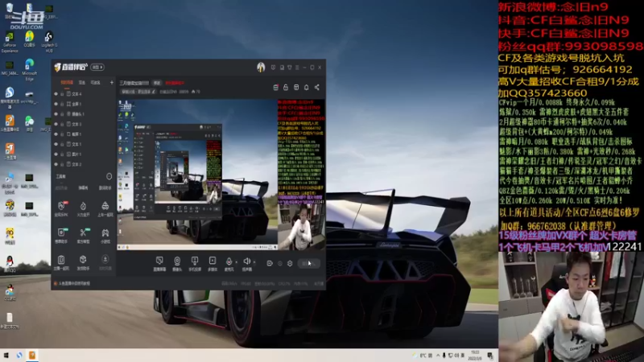Open the gamepad mini-games tool
The width and height of the screenshot is (644, 362).
pyautogui.click(x=105, y=236)
